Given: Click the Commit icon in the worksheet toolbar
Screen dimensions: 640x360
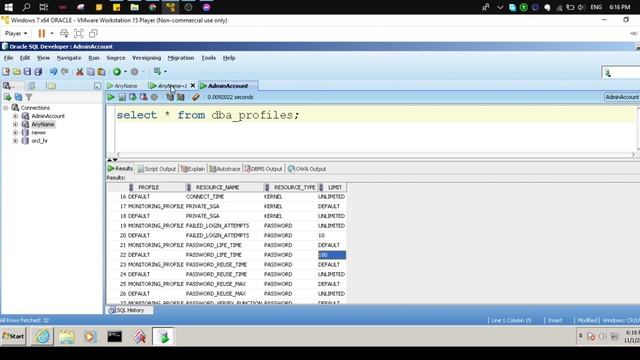Looking at the screenshot, I should pos(133,97).
